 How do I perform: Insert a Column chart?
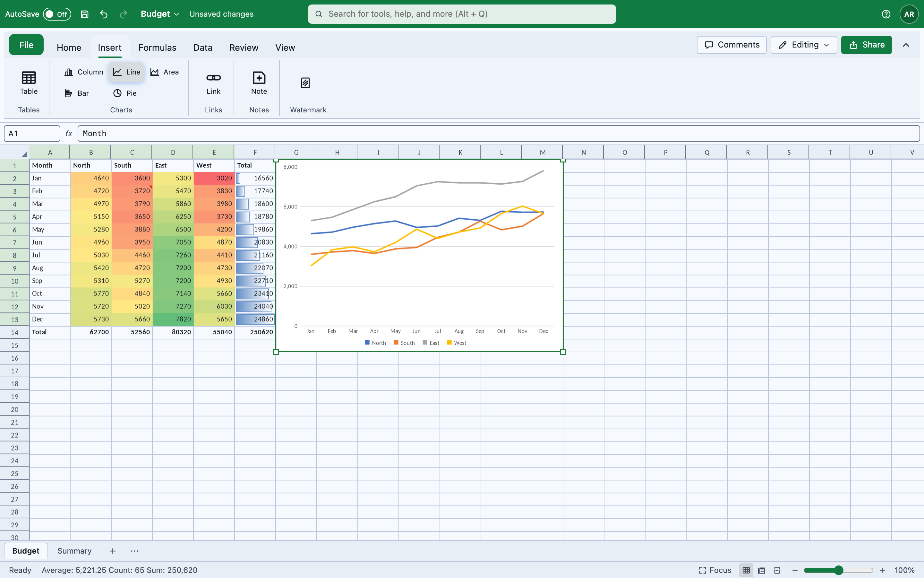click(x=84, y=72)
